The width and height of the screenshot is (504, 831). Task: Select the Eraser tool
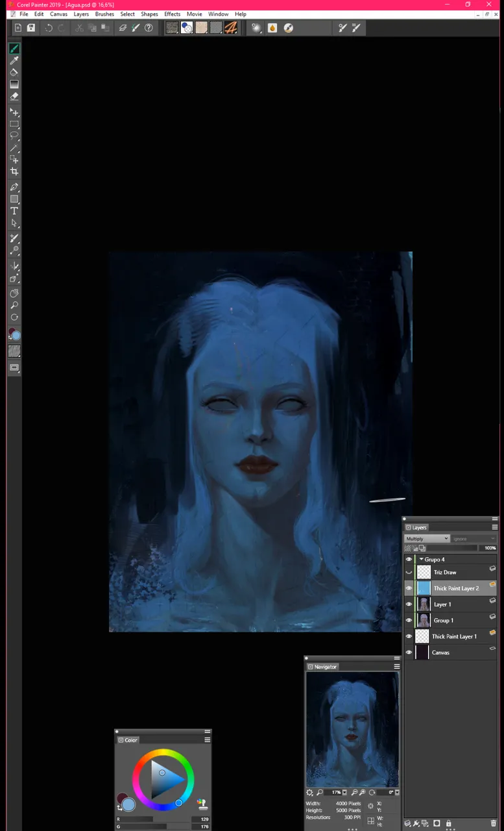pyautogui.click(x=14, y=96)
